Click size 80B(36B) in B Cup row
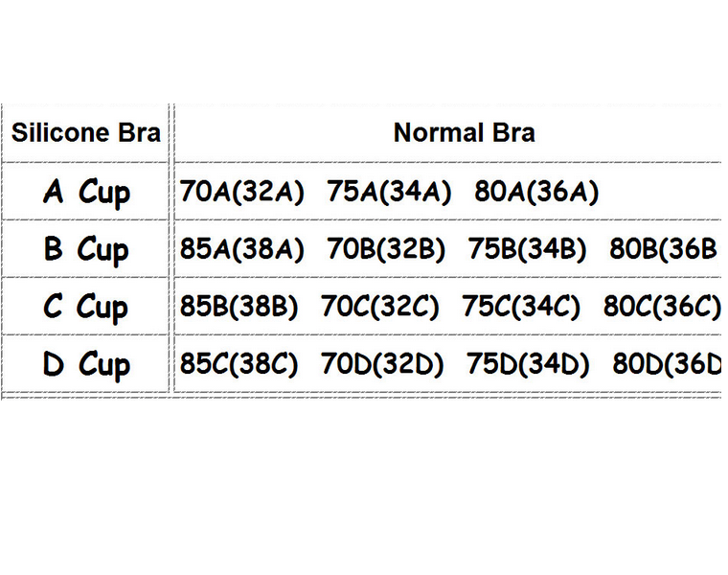Screen dimensions: 728x575 (x=665, y=249)
